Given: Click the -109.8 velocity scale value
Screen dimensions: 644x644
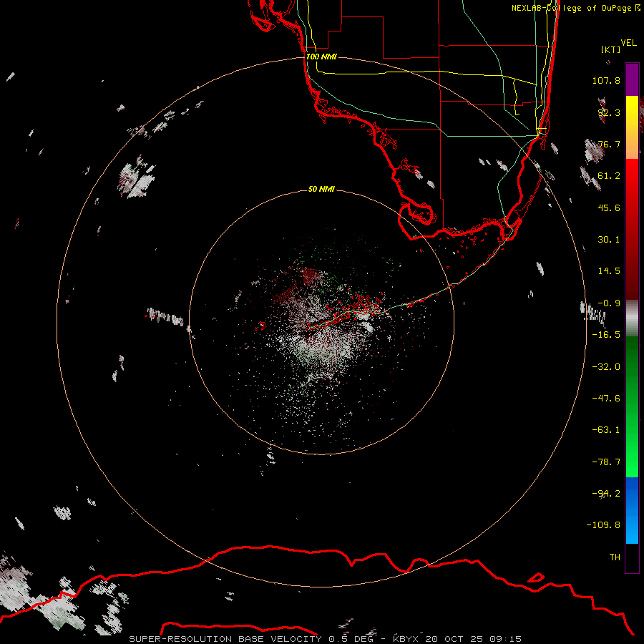Looking at the screenshot, I should pos(603,525).
